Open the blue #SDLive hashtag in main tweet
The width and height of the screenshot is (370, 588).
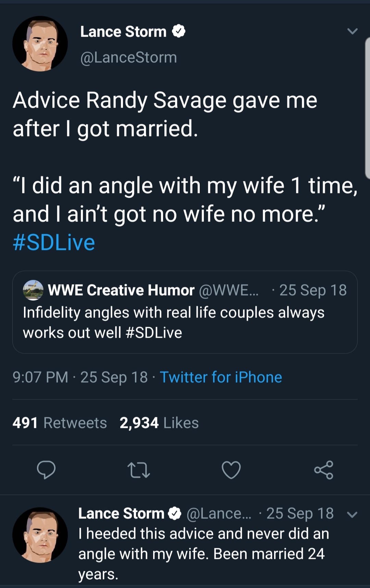click(54, 242)
